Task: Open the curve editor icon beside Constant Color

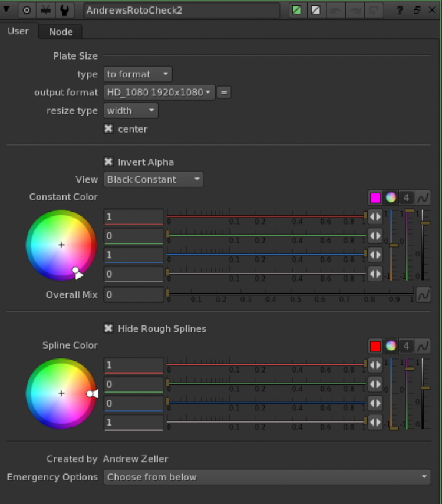Action: tap(422, 197)
